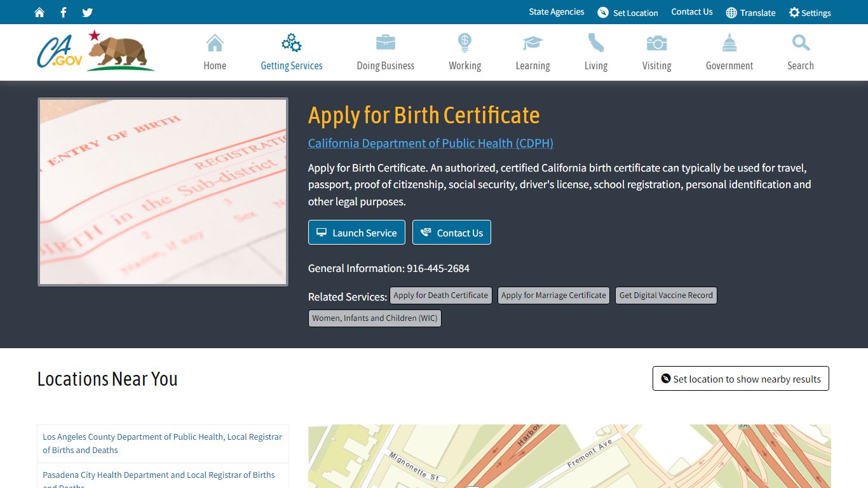Click the Home house icon in navigation
The image size is (868, 488).
215,43
